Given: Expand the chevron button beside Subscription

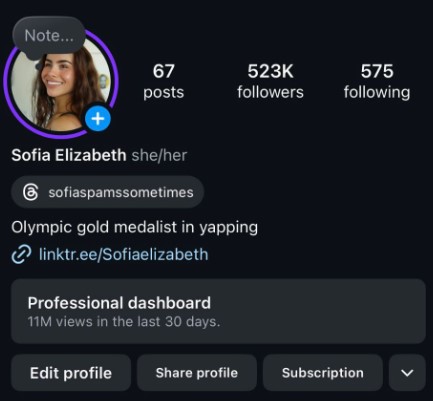Looking at the screenshot, I should pyautogui.click(x=407, y=373).
